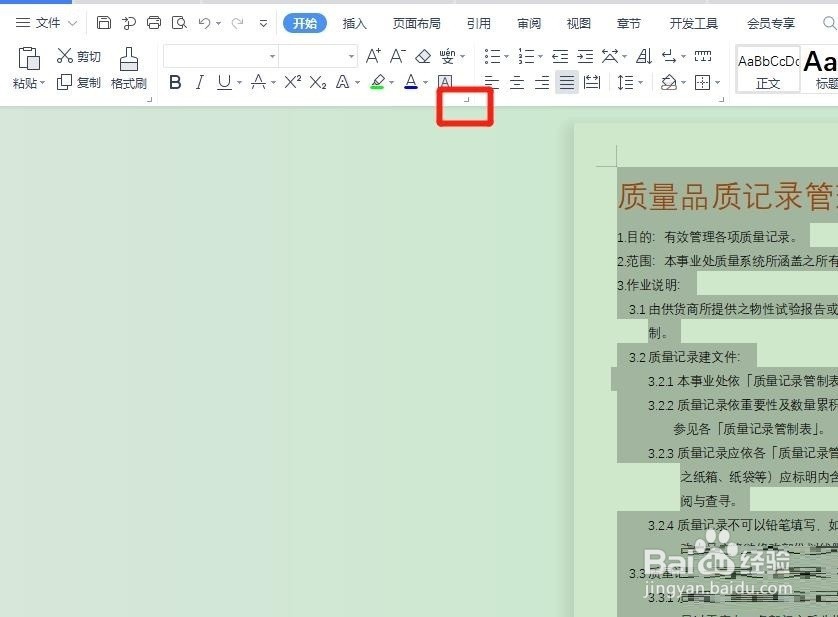Open the quick access customize dropdown
This screenshot has width=838, height=617.
coord(263,23)
